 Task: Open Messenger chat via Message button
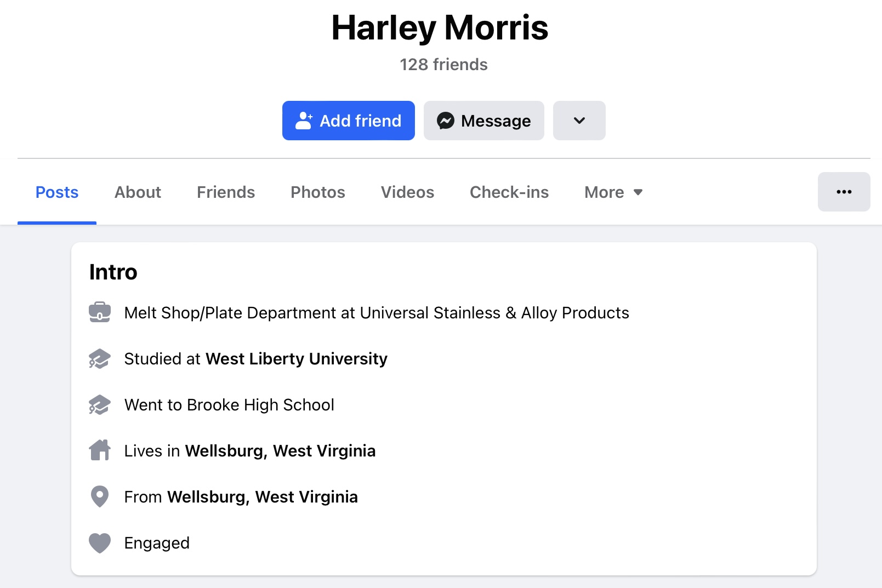click(x=484, y=121)
